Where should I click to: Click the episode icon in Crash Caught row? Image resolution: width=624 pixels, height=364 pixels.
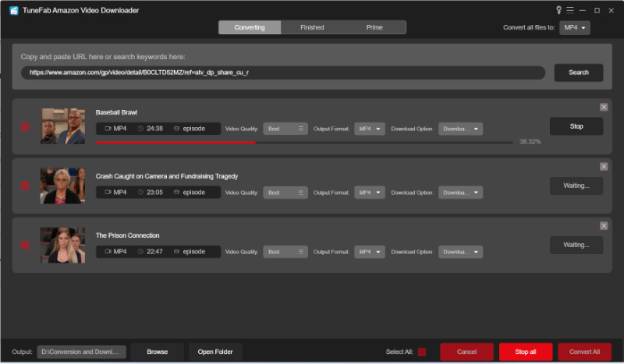(x=176, y=193)
